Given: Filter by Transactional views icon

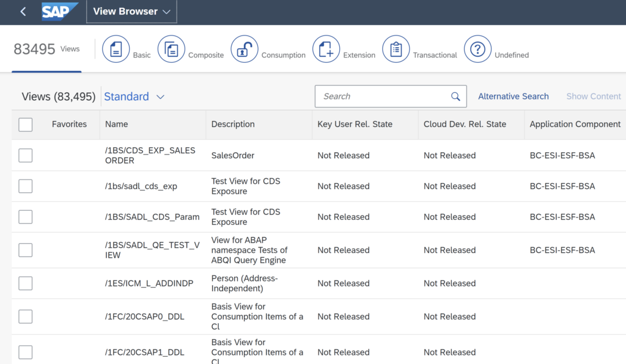Looking at the screenshot, I should 396,49.
